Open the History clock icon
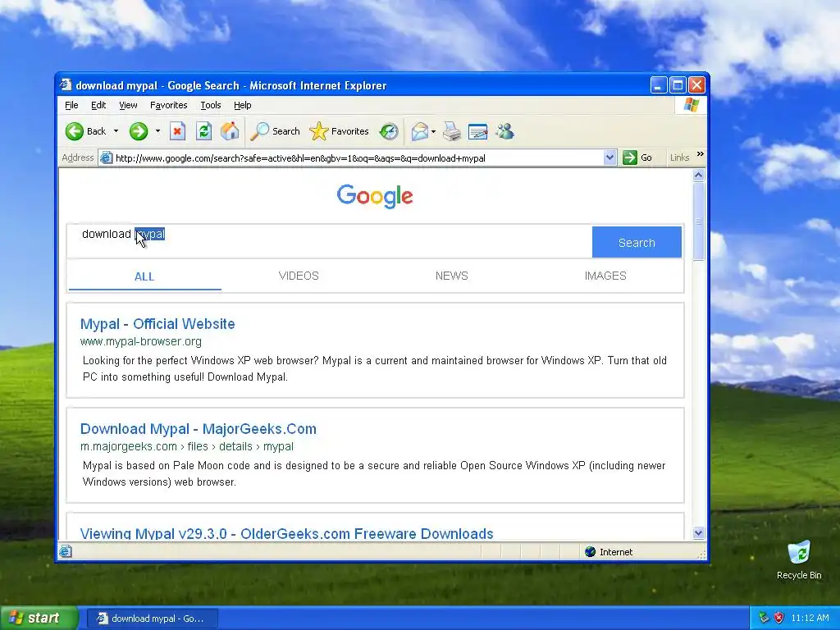 coord(389,131)
